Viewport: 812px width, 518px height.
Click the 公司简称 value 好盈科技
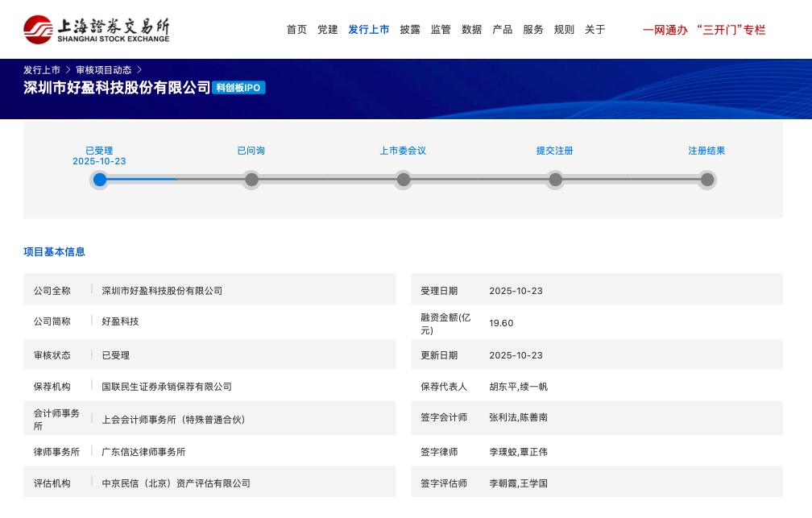pos(120,321)
